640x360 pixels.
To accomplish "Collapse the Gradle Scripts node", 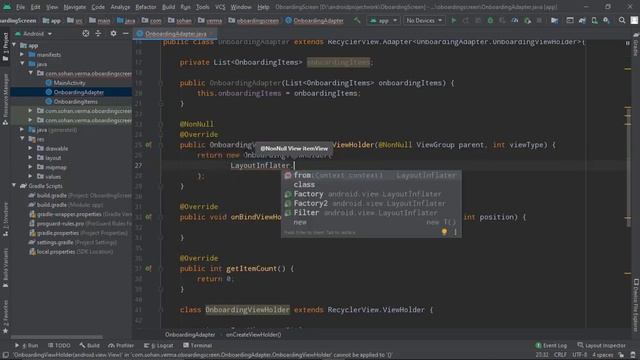I will [14, 186].
